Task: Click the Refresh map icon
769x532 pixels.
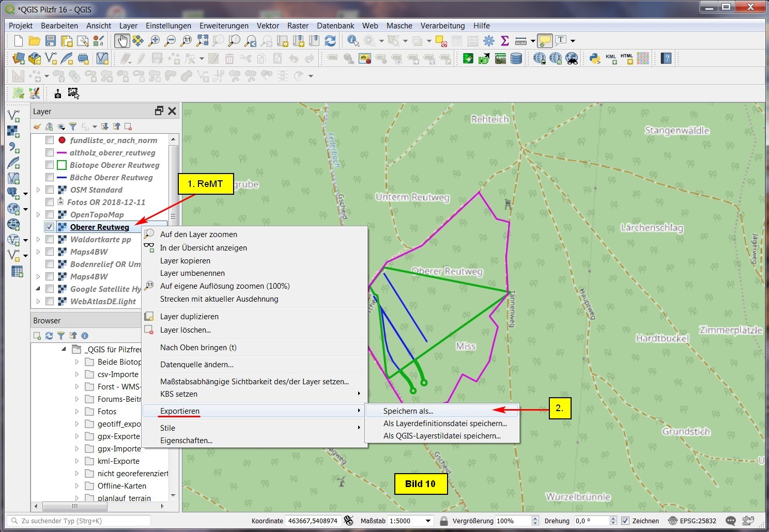Action: click(330, 41)
